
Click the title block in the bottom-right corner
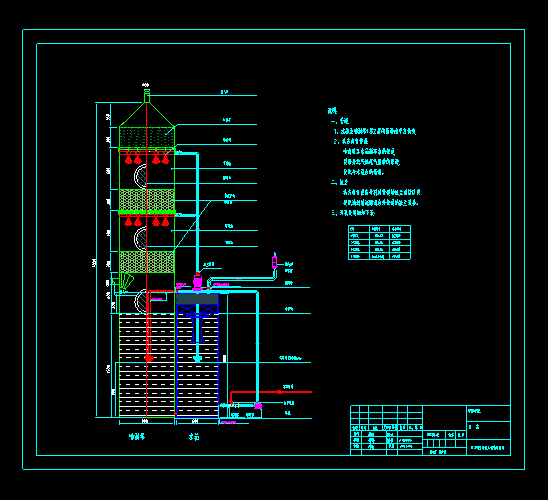tap(430, 430)
